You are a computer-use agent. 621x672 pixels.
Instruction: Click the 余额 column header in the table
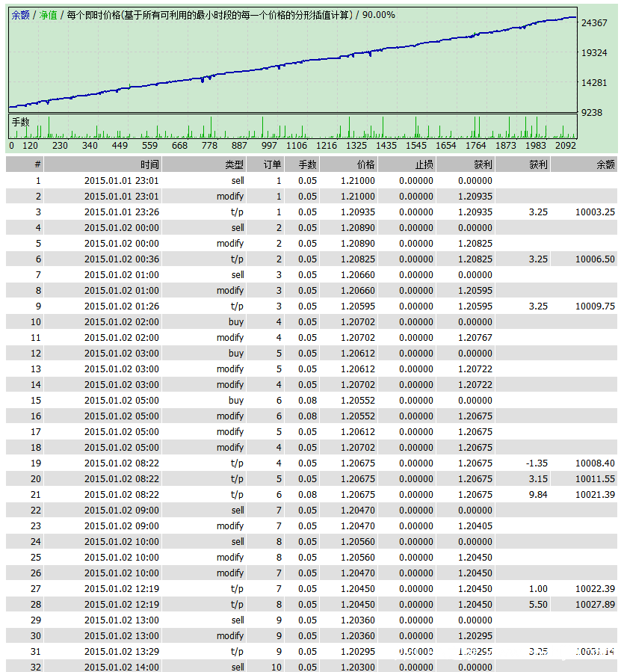(x=605, y=164)
